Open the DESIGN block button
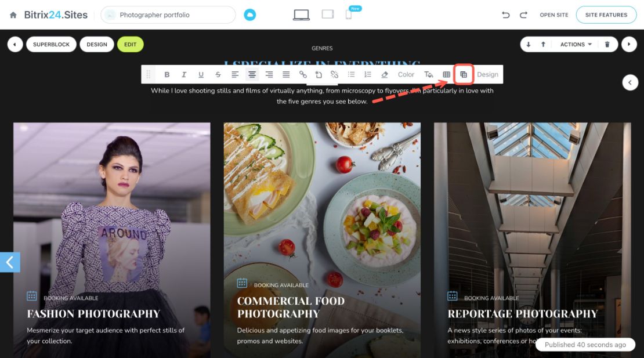 pyautogui.click(x=97, y=44)
